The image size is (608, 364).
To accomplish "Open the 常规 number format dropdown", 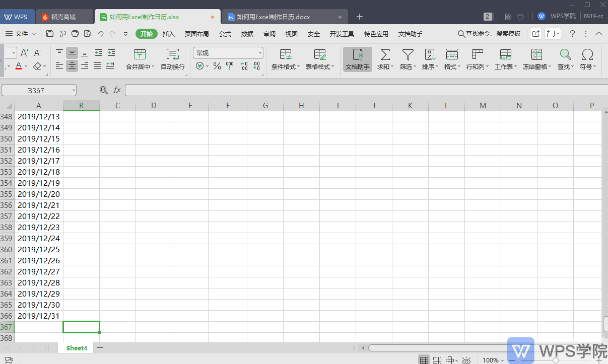I will [228, 53].
